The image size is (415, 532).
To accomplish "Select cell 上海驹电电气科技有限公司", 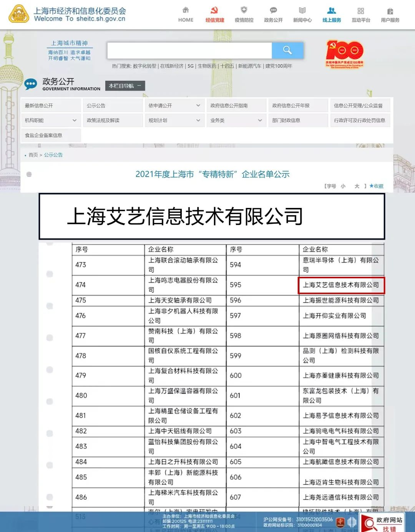I will pos(341,431).
